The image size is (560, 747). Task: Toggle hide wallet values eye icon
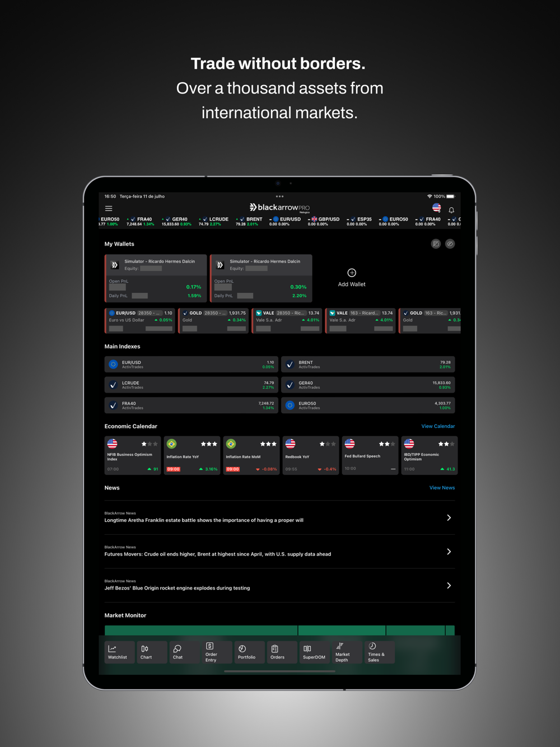pyautogui.click(x=450, y=244)
